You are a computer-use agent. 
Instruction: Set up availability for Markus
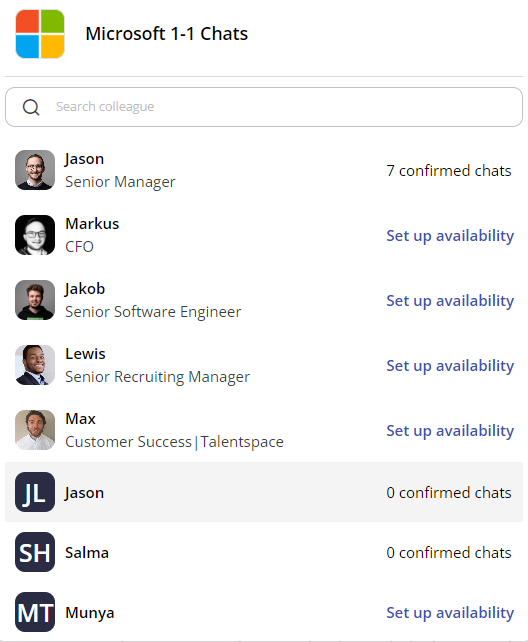(450, 236)
